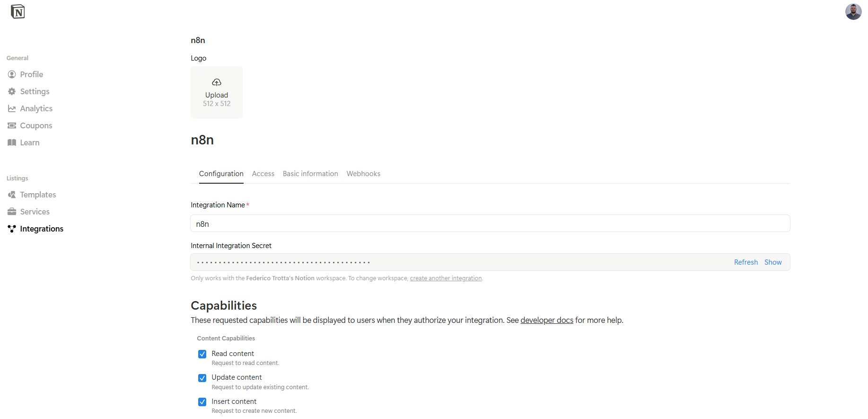
Task: Switch to the Access tab
Action: [x=263, y=174]
